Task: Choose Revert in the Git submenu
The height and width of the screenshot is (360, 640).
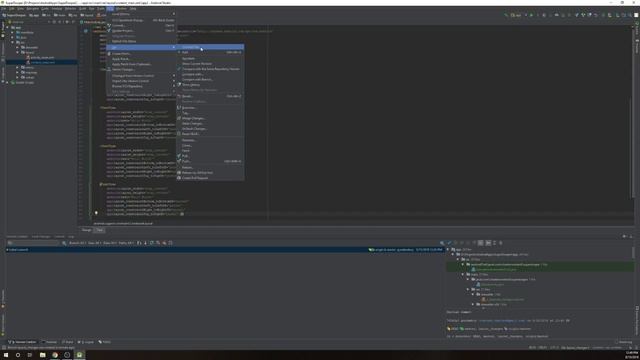Action: [x=210, y=96]
